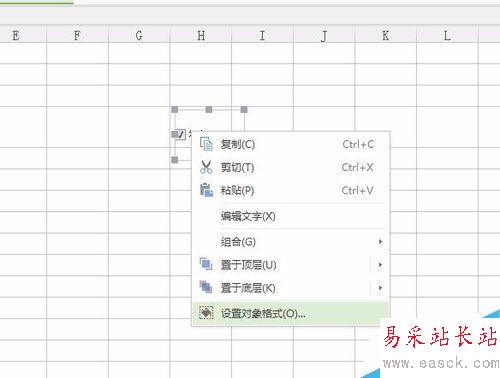Screen dimensions: 500x378
Task: Click the format object icon
Action: (x=206, y=313)
